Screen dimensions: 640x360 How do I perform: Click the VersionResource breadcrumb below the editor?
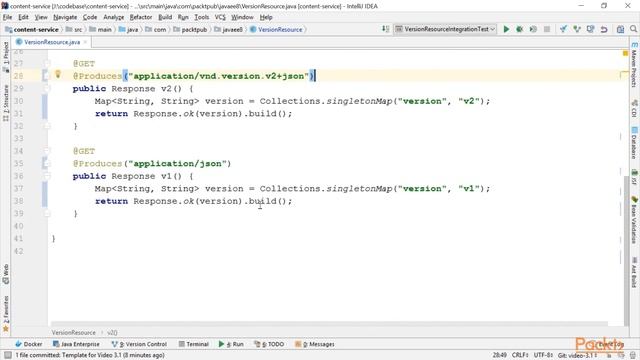click(73, 333)
